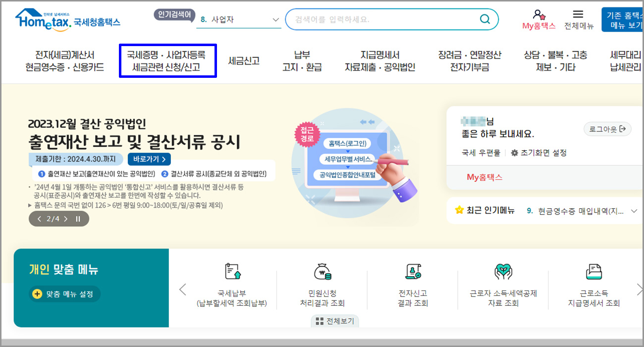Open My홈택스 person icon
644x347 pixels.
point(539,15)
